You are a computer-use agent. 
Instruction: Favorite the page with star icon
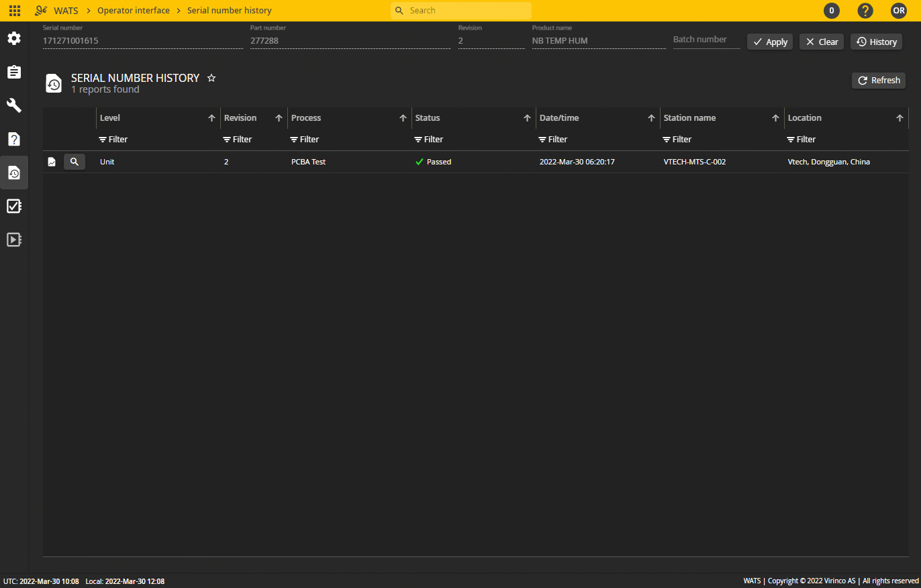[x=211, y=78]
